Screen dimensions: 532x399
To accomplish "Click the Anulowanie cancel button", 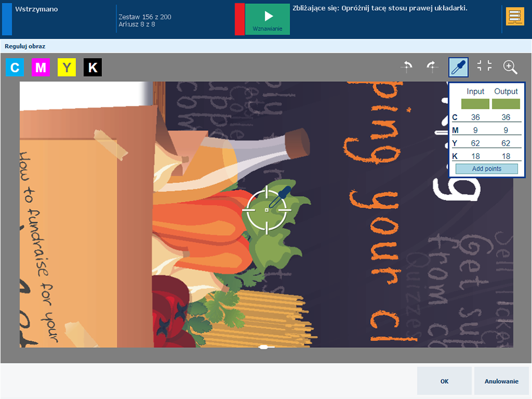I will [x=501, y=381].
